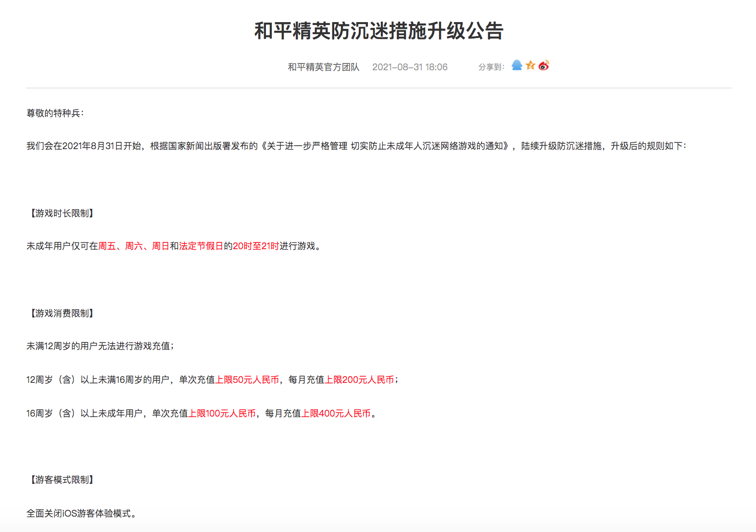This screenshot has height=532, width=756.
Task: Select the red text 上限200元人民币
Action: (360, 380)
